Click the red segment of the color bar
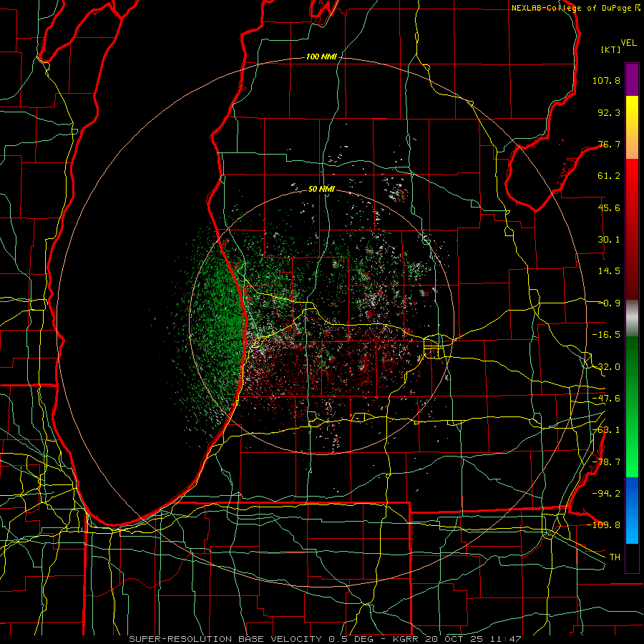This screenshot has width=644, height=644. coord(632,229)
